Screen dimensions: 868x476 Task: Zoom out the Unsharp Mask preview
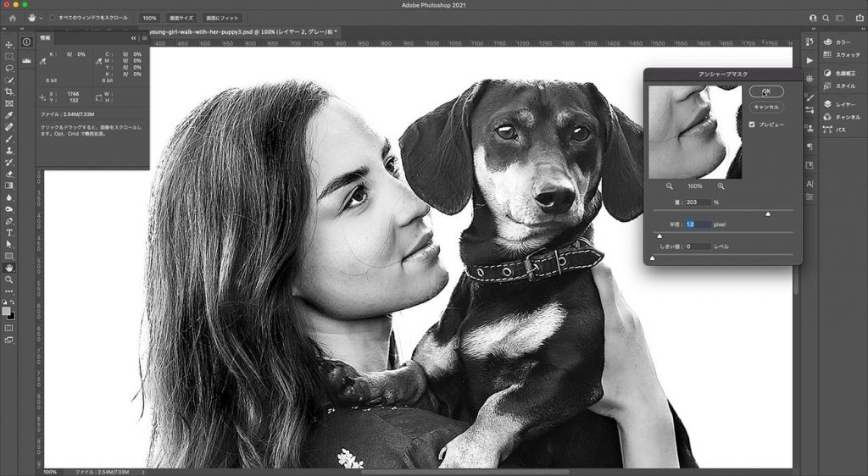670,186
